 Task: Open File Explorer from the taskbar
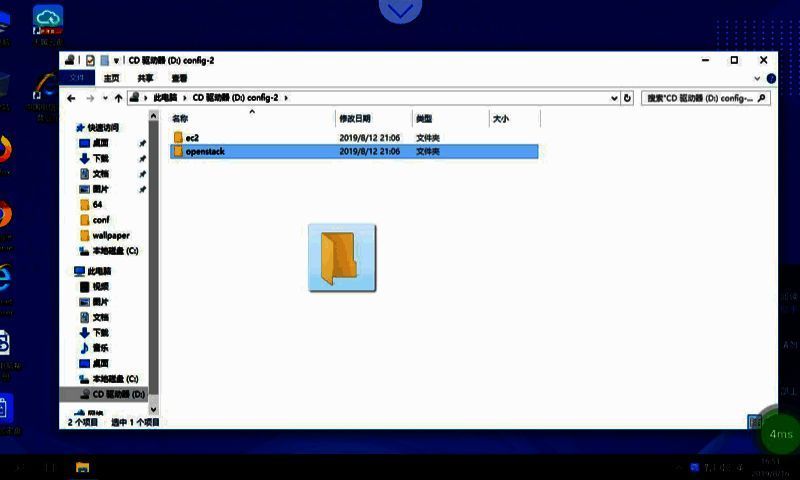coord(83,467)
